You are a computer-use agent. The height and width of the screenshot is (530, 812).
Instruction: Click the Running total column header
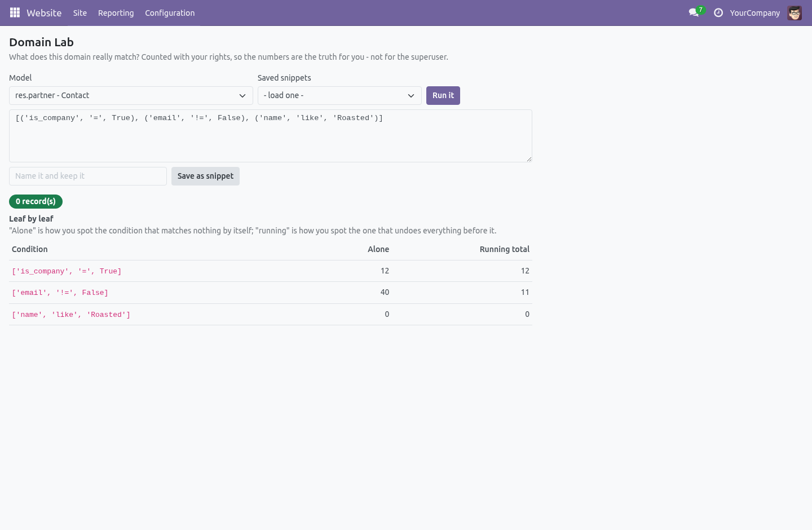pyautogui.click(x=505, y=249)
